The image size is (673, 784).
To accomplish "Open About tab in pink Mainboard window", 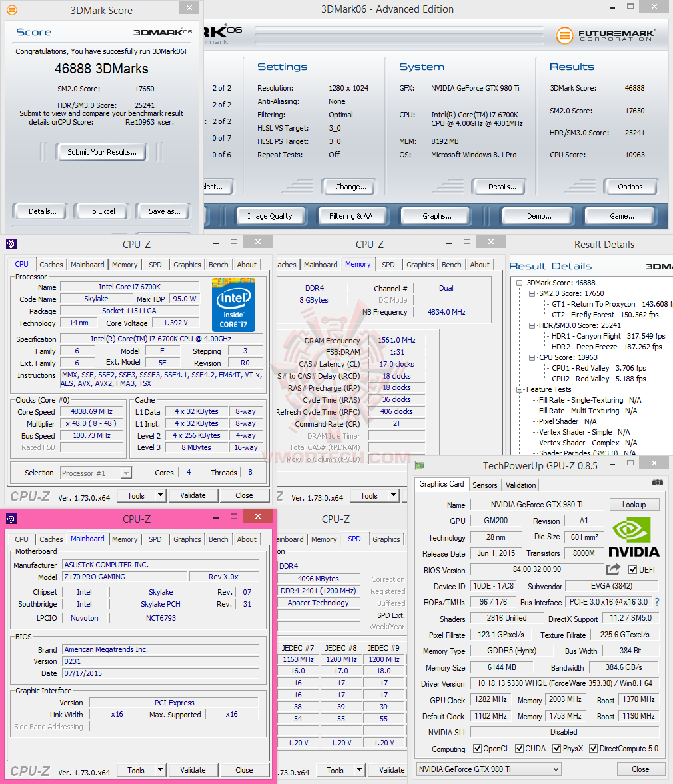I will tap(247, 539).
